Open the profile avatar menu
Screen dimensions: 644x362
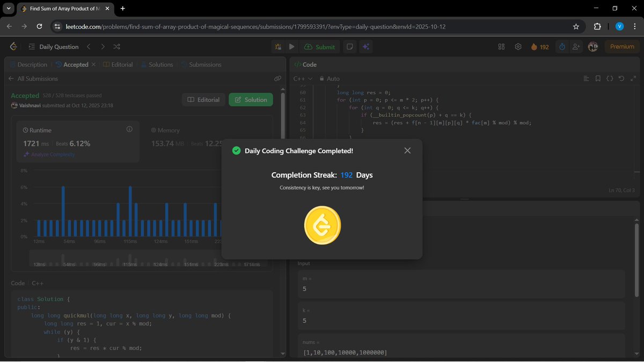click(593, 47)
